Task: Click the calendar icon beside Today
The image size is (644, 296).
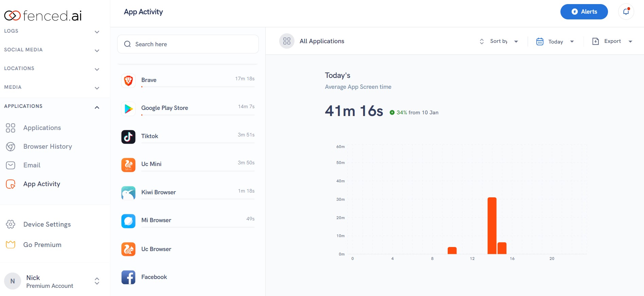Action: (x=540, y=42)
